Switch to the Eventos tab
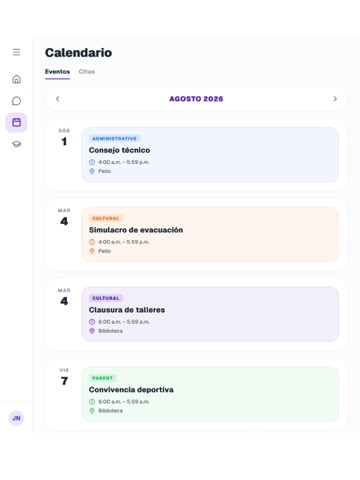360x480 pixels. 57,72
